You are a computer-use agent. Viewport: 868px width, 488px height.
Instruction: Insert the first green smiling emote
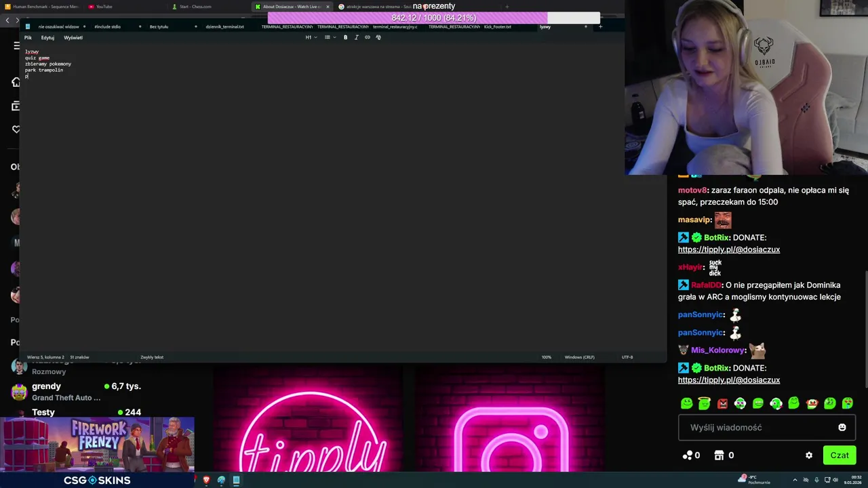click(x=687, y=403)
